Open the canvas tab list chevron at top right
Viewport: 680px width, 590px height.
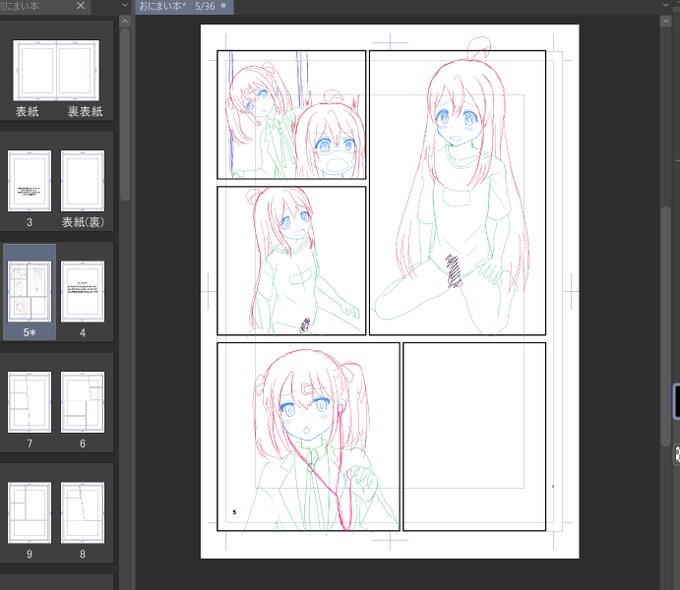(x=666, y=6)
